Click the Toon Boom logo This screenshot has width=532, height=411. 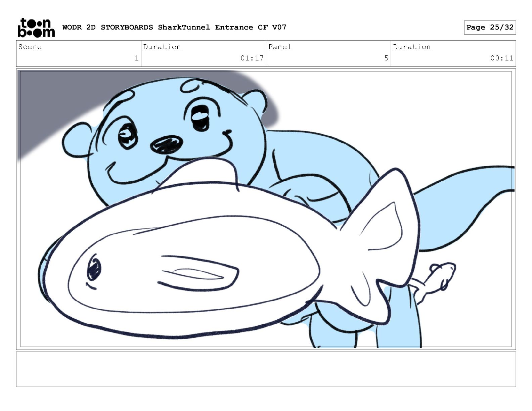click(x=36, y=27)
